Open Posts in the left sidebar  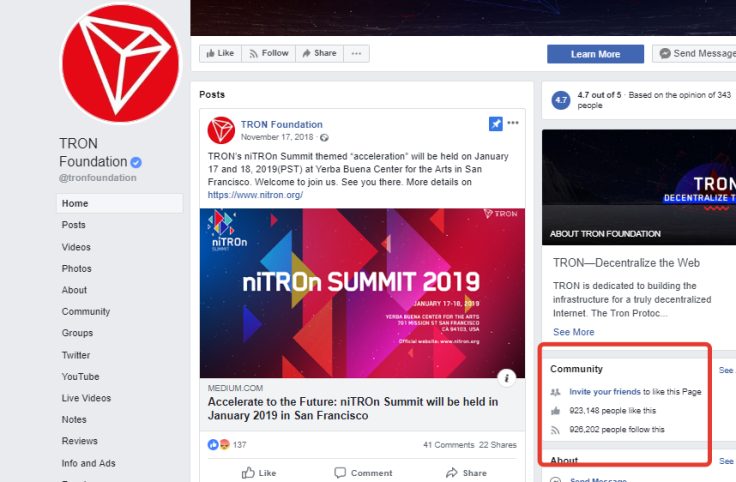pos(74,225)
